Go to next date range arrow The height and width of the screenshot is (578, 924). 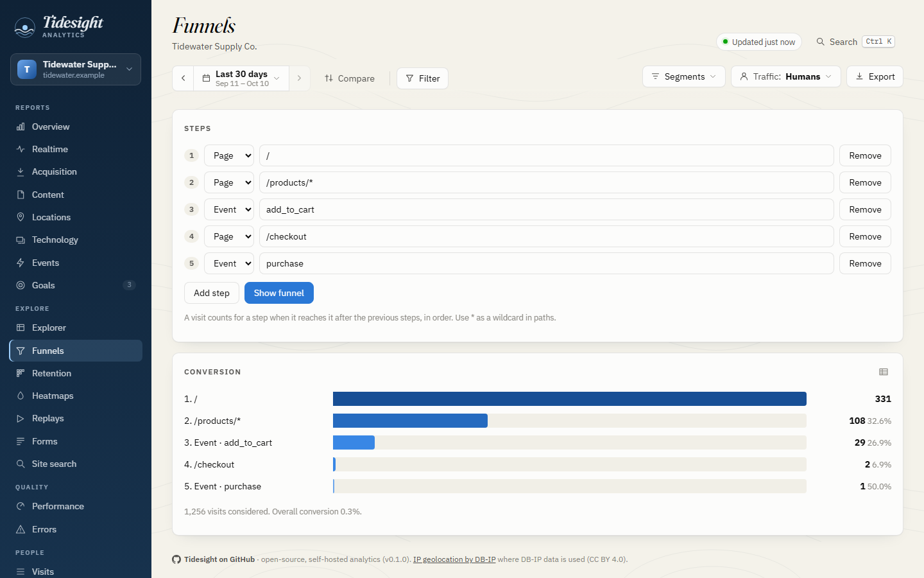299,78
